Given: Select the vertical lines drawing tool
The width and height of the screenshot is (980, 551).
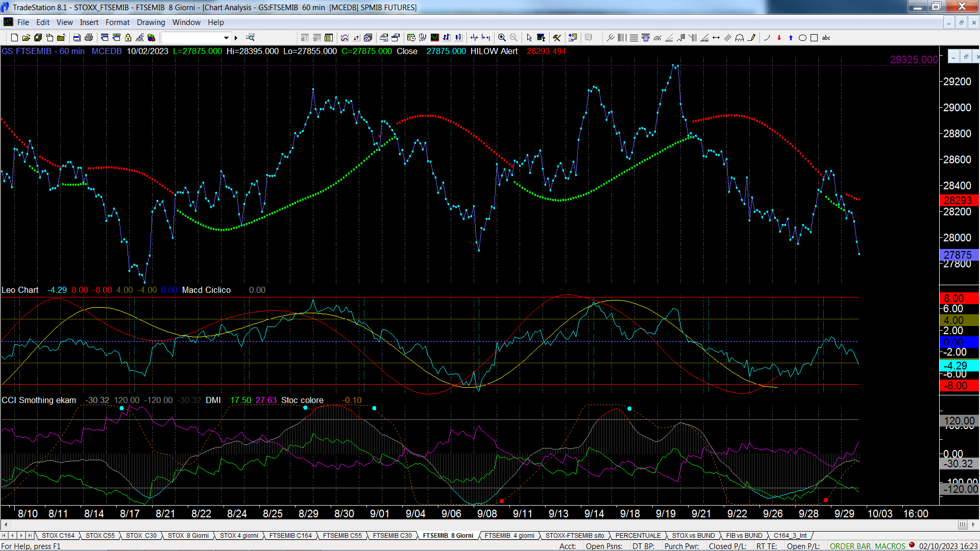Looking at the screenshot, I should tap(622, 38).
